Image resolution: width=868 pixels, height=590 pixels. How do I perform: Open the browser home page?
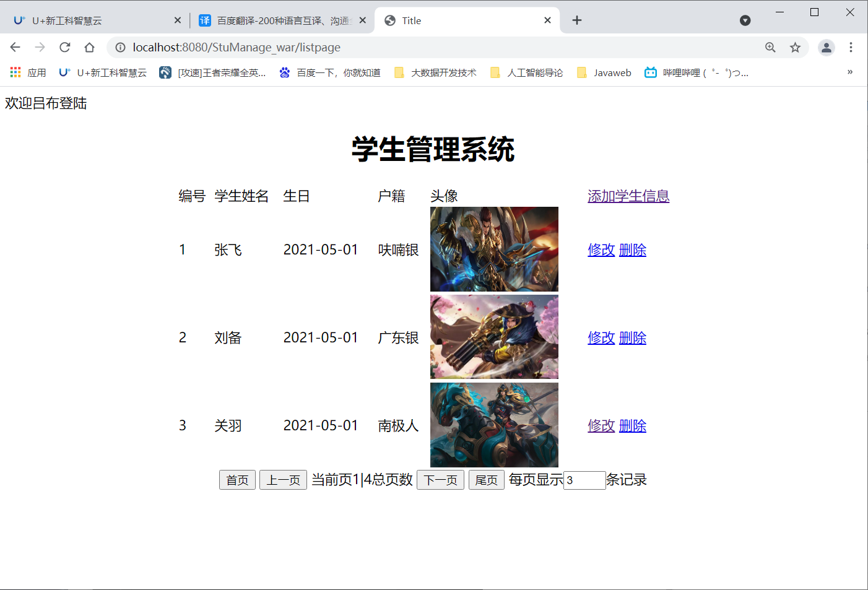pyautogui.click(x=90, y=47)
